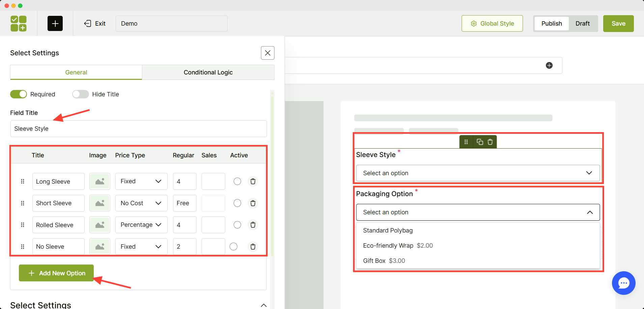The height and width of the screenshot is (309, 644).
Task: Open Sleeve Style select dropdown in preview
Action: pos(478,173)
